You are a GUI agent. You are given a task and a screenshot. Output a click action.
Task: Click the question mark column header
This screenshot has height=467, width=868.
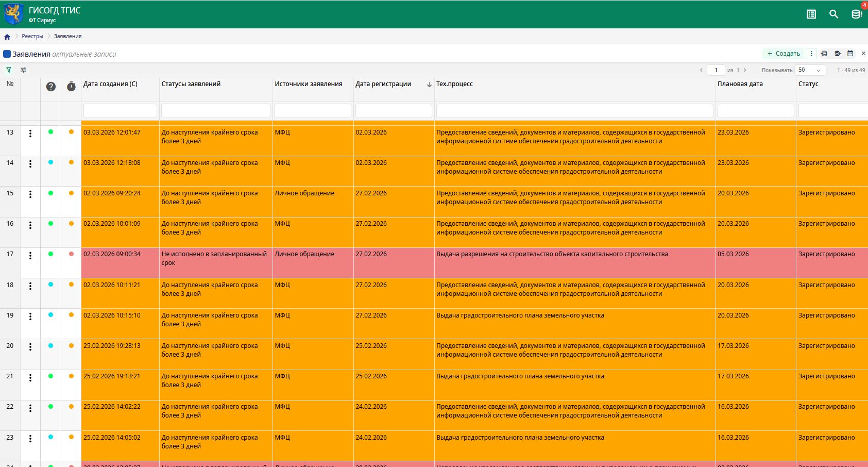(x=50, y=87)
